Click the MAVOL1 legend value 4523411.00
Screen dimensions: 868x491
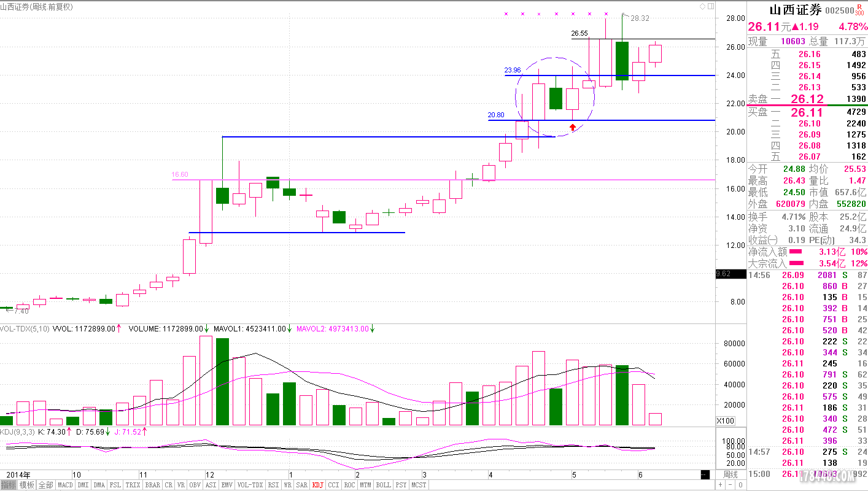click(266, 329)
